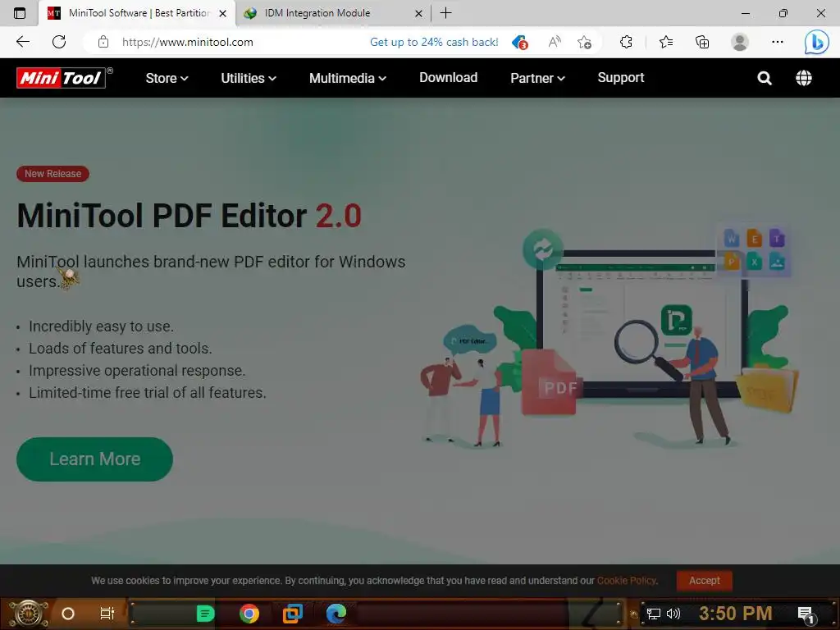Open Task View on taskbar
This screenshot has height=630, width=840.
click(107, 614)
